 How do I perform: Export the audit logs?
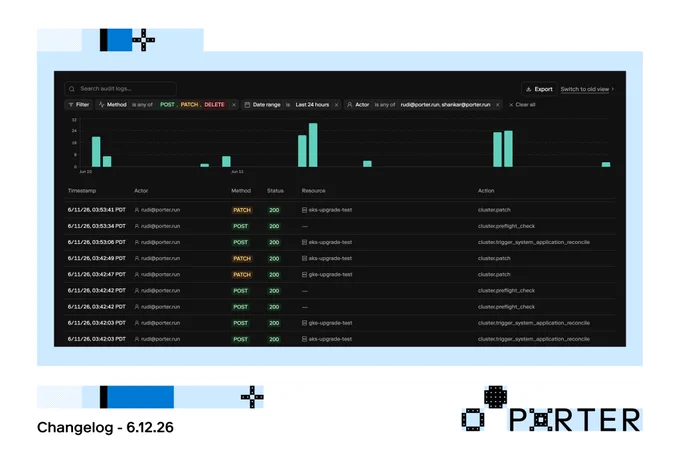(539, 89)
